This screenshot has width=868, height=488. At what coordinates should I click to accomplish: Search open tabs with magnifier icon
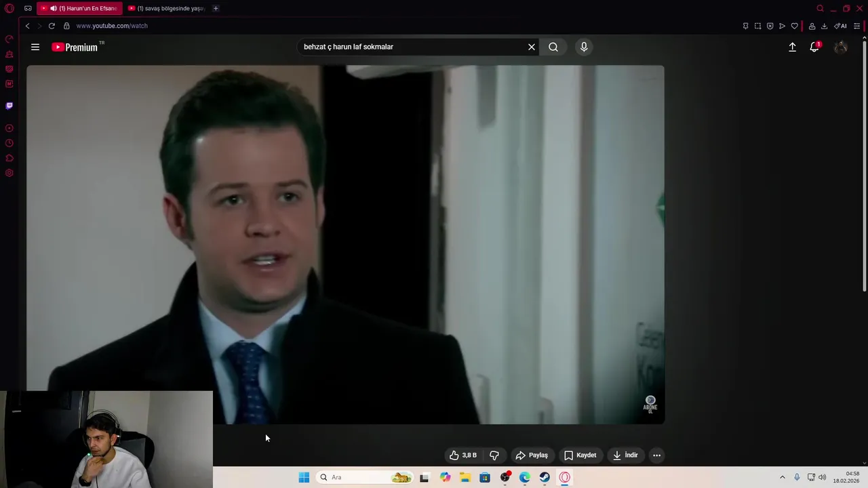(x=820, y=8)
